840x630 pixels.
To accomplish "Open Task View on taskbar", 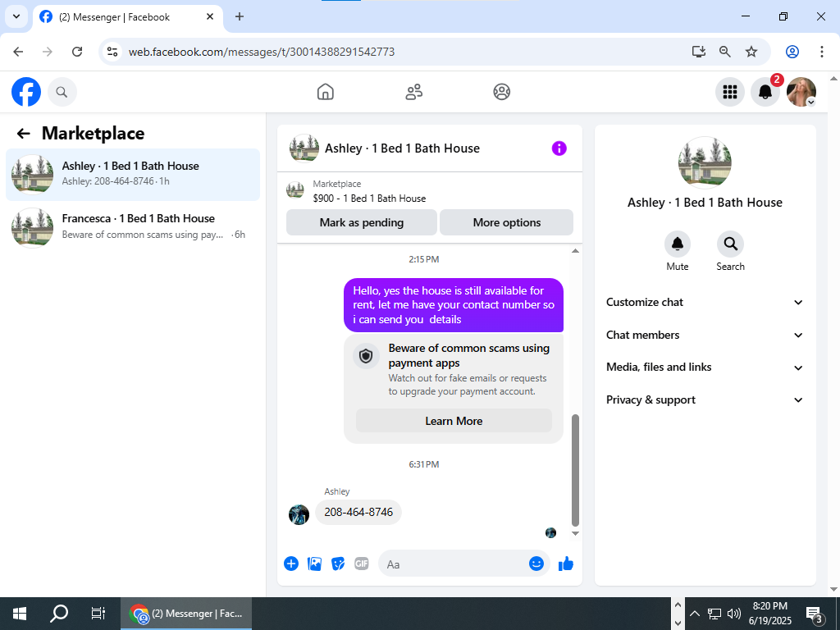I will [x=98, y=614].
